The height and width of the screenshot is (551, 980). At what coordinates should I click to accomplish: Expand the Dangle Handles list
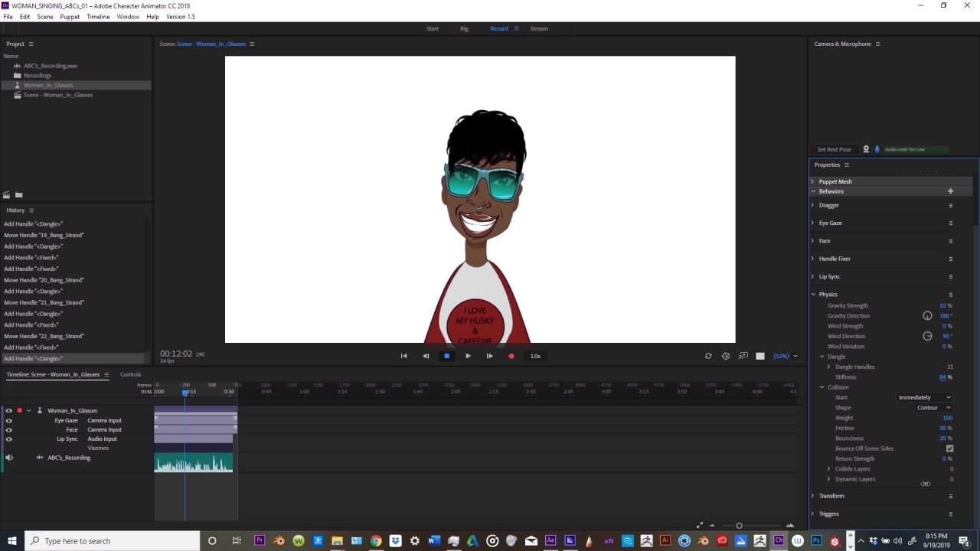pos(828,367)
